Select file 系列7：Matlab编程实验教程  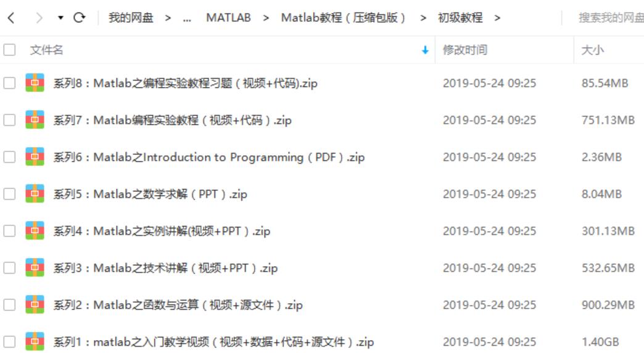(173, 120)
